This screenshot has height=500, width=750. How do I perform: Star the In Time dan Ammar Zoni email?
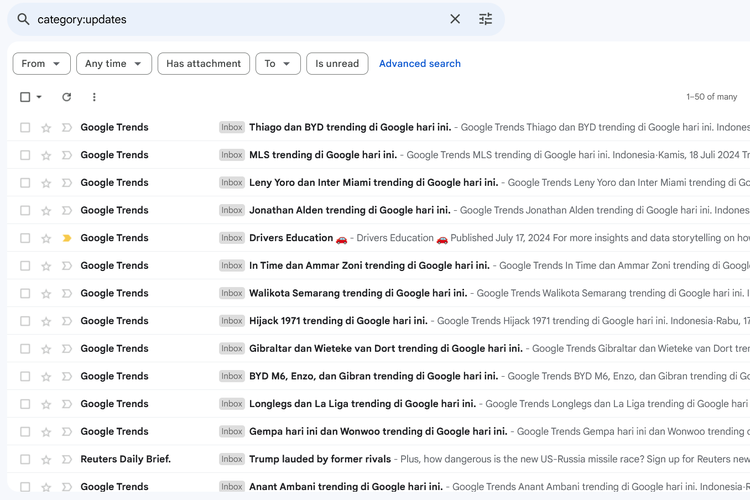(x=46, y=267)
